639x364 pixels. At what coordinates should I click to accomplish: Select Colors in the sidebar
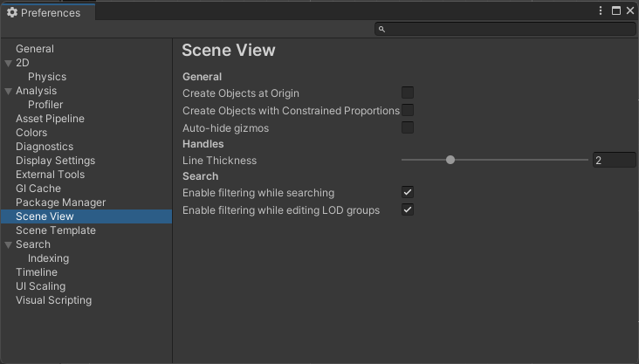coord(31,133)
